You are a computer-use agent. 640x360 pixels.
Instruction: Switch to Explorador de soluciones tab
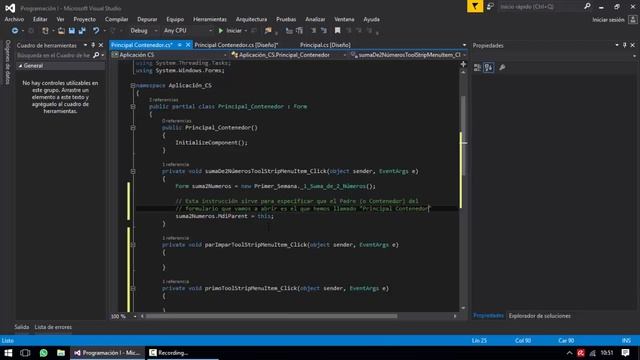pyautogui.click(x=540, y=316)
